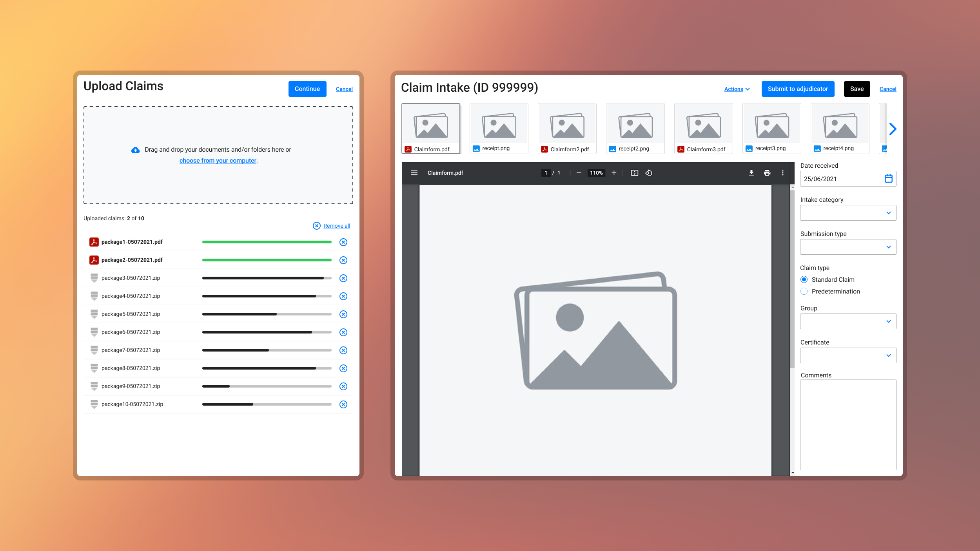This screenshot has height=551, width=980.
Task: Open the Actions menu
Action: (x=737, y=89)
